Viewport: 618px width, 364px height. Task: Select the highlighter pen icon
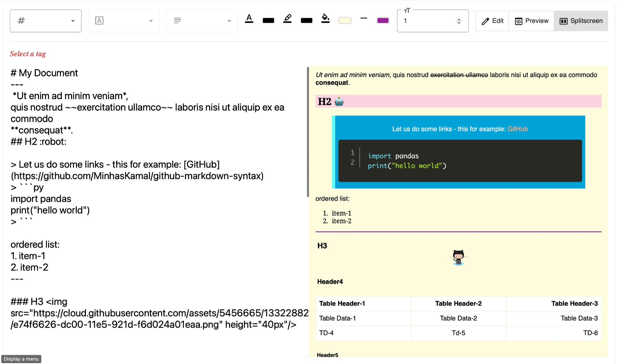click(287, 19)
